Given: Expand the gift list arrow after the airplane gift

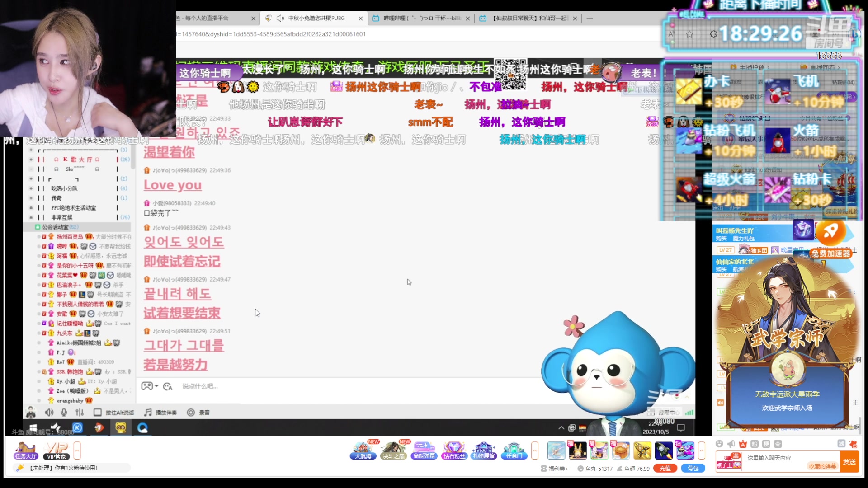Looking at the screenshot, I should click(x=702, y=450).
